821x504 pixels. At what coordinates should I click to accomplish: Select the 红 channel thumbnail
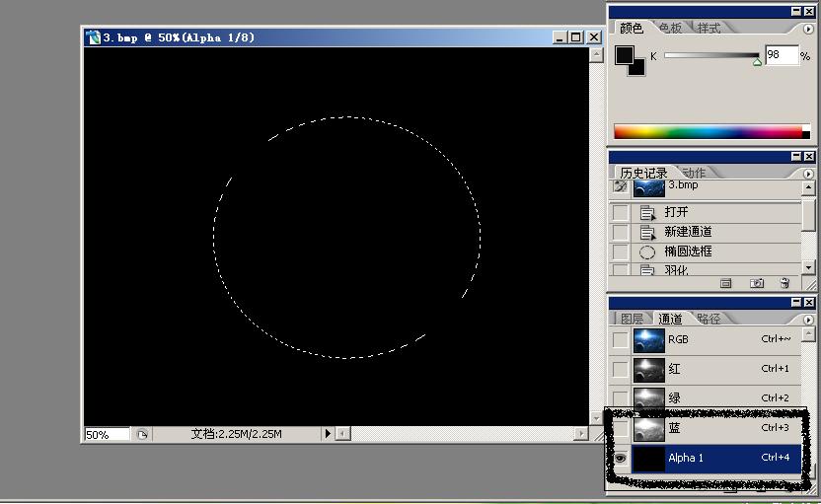(648, 370)
